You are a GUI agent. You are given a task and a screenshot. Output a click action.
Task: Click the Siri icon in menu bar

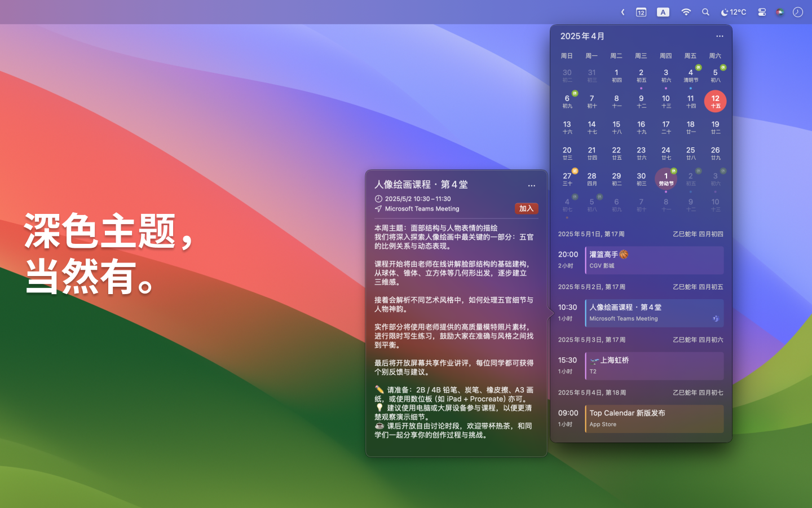click(780, 12)
